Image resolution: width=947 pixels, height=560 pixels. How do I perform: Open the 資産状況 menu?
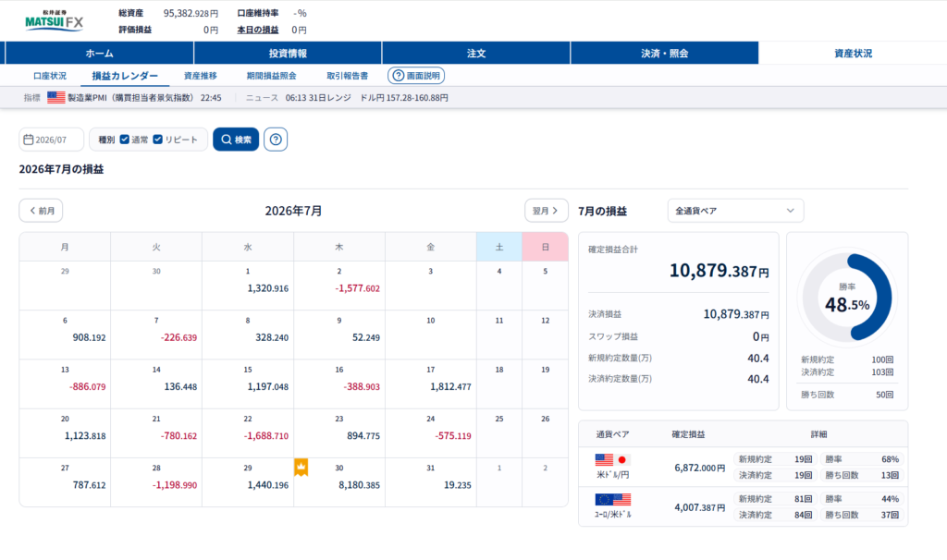(x=853, y=53)
